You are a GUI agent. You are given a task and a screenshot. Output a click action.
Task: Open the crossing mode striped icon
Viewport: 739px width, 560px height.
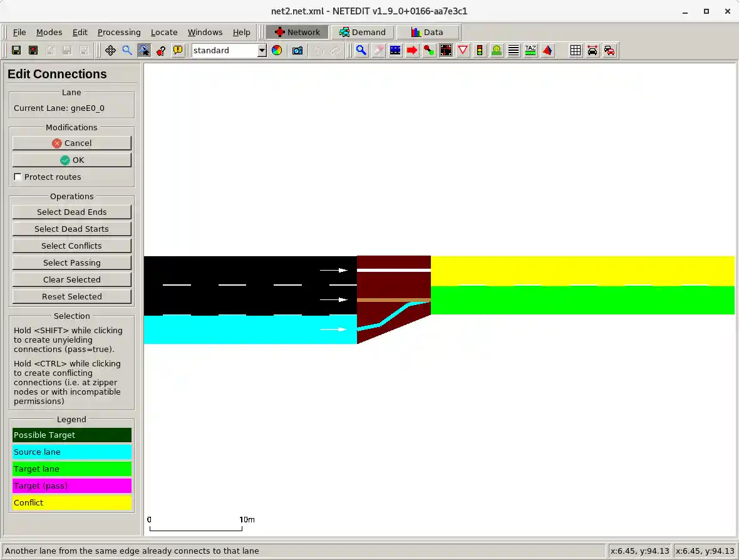514,51
